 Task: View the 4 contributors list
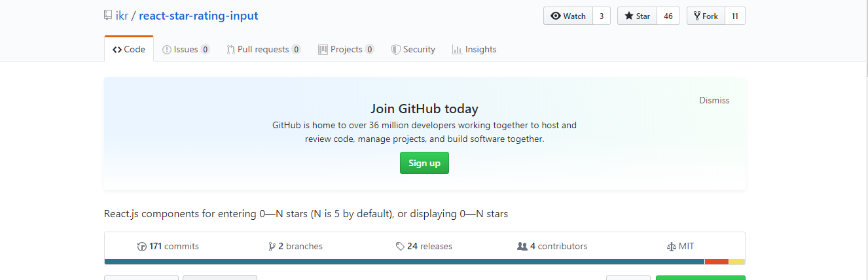point(552,246)
